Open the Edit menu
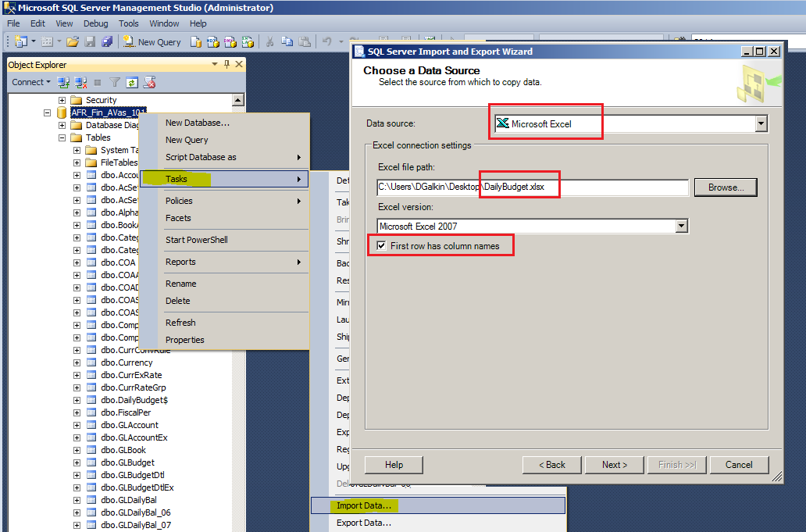 (x=37, y=23)
